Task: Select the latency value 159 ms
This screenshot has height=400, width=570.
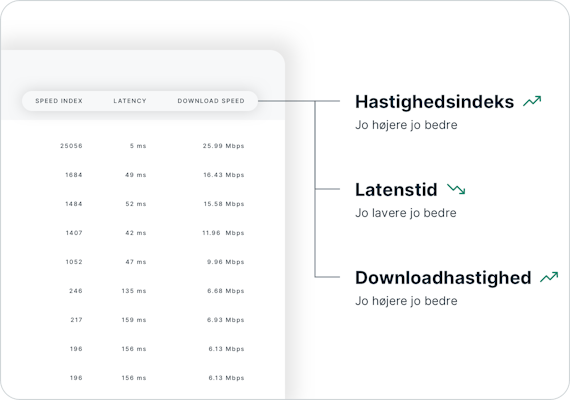Action: point(134,320)
